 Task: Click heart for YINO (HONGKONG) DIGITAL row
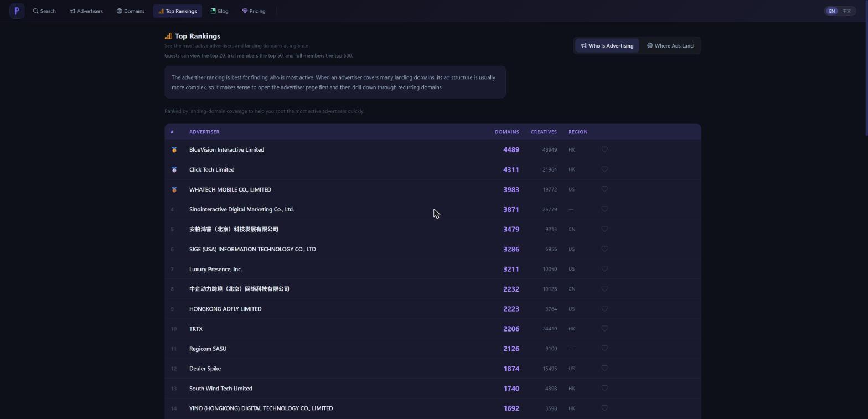604,408
